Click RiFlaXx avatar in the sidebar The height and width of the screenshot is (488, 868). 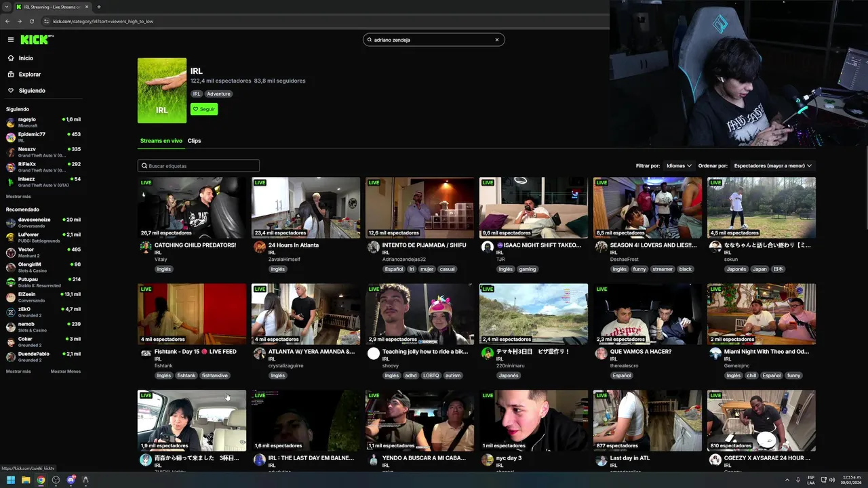[11, 167]
